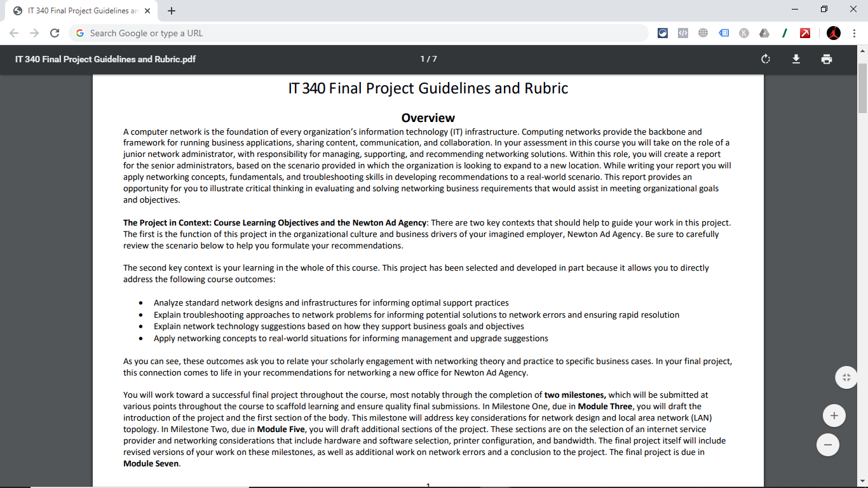Viewport: 868px width, 488px height.
Task: Click the 1 / 7 page number indicator
Action: click(x=429, y=59)
